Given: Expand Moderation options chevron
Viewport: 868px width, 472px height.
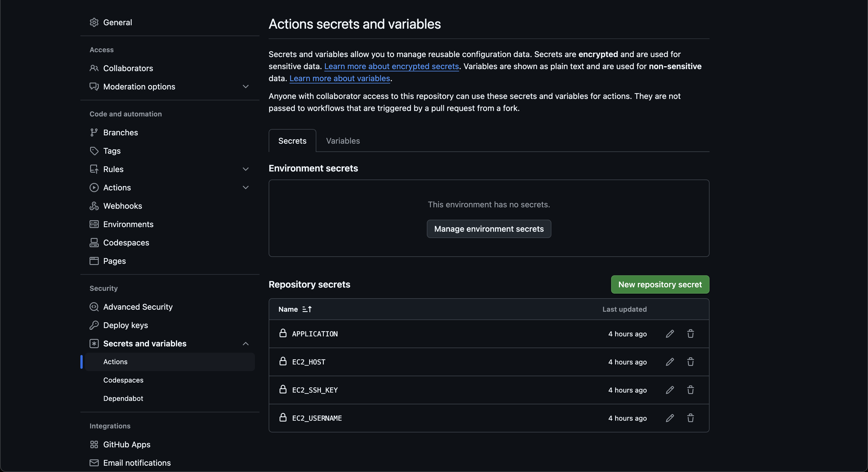Looking at the screenshot, I should point(246,87).
